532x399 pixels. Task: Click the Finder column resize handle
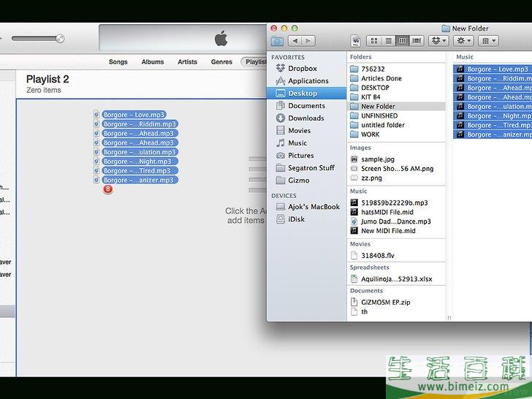[x=449, y=318]
